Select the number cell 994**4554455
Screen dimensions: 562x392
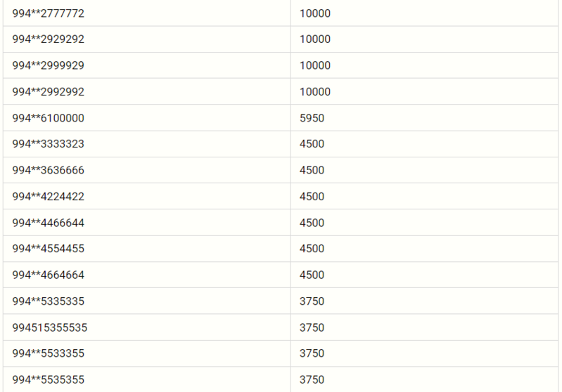click(x=48, y=249)
